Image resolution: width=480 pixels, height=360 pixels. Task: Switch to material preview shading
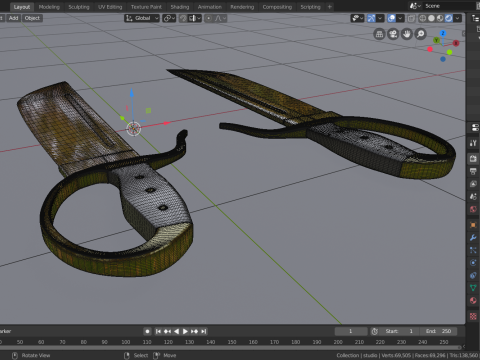(x=440, y=18)
